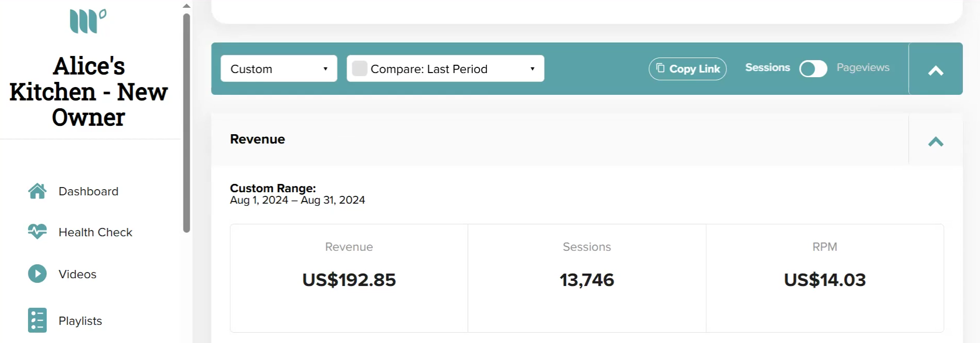Select the Pageviews label option
The width and height of the screenshot is (980, 343).
(x=863, y=67)
